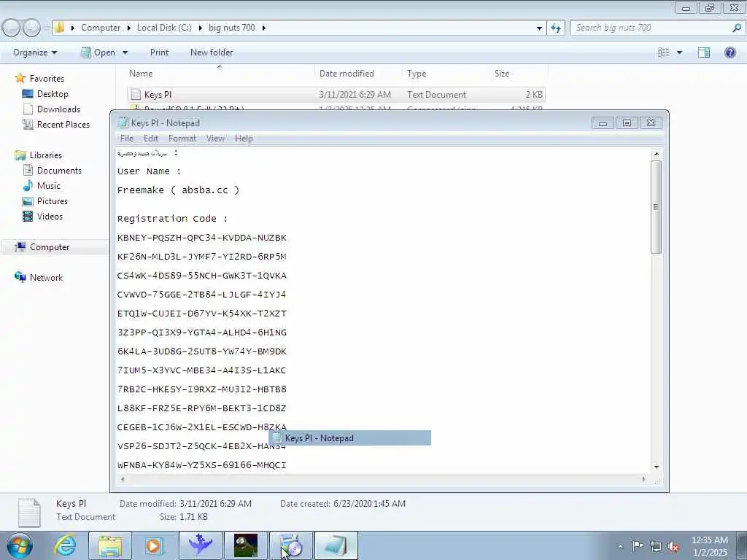
Task: Click the Notepad vertical scrollbar thumb
Action: tap(657, 206)
